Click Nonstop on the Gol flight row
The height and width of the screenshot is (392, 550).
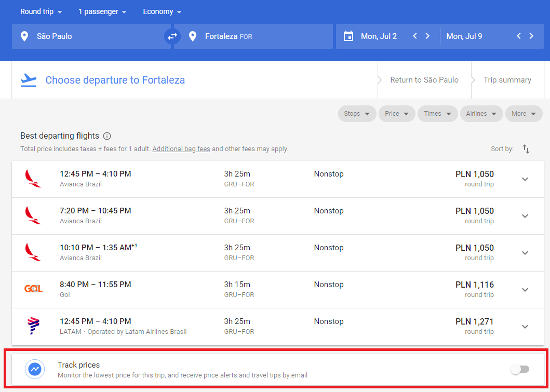click(x=329, y=285)
